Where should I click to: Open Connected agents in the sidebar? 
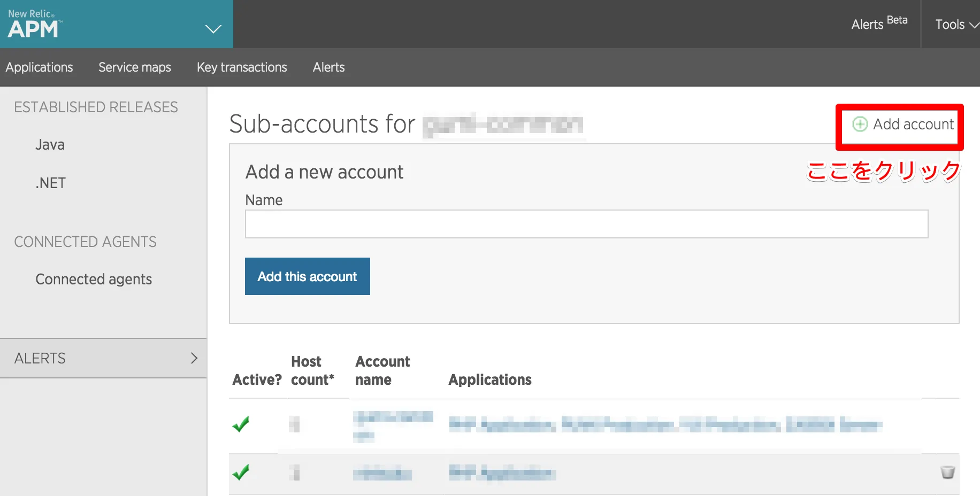(x=94, y=280)
